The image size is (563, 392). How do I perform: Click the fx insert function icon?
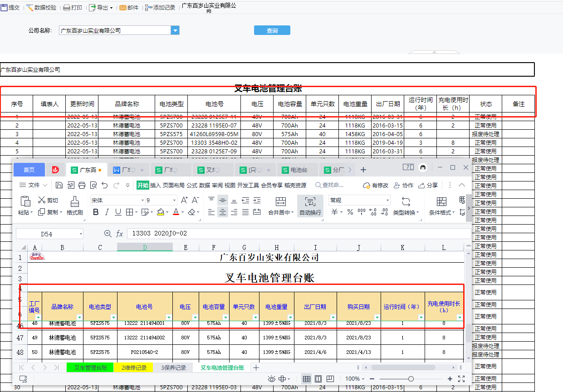(x=120, y=234)
